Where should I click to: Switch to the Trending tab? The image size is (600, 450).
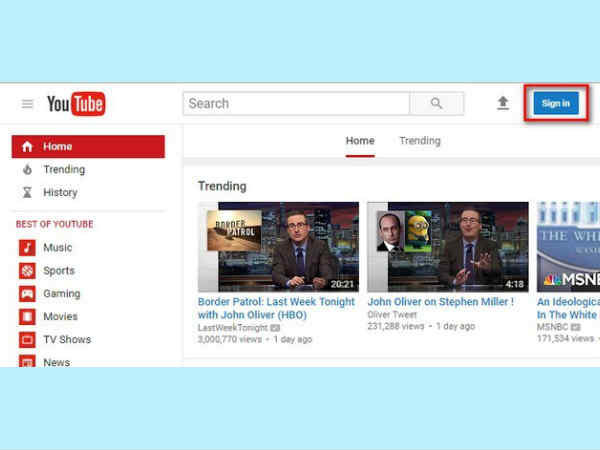420,141
